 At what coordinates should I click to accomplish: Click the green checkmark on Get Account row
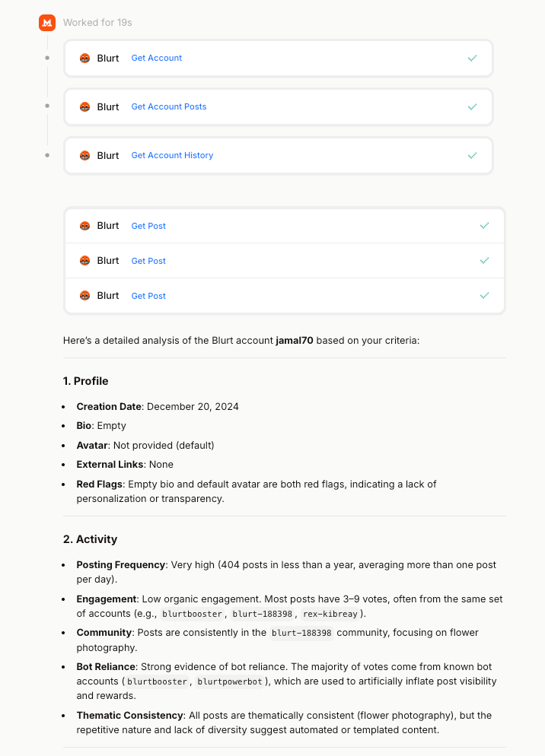tap(473, 59)
